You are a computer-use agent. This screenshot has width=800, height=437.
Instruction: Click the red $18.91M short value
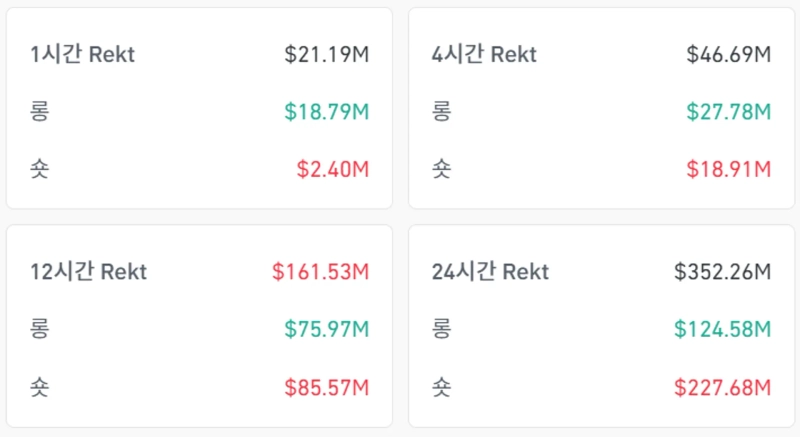(729, 169)
